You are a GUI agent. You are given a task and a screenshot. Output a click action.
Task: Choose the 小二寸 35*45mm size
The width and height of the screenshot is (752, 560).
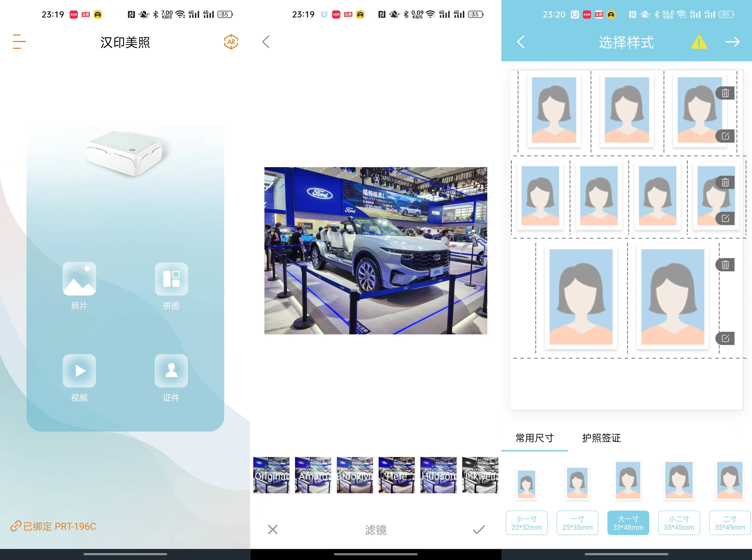pos(679,523)
